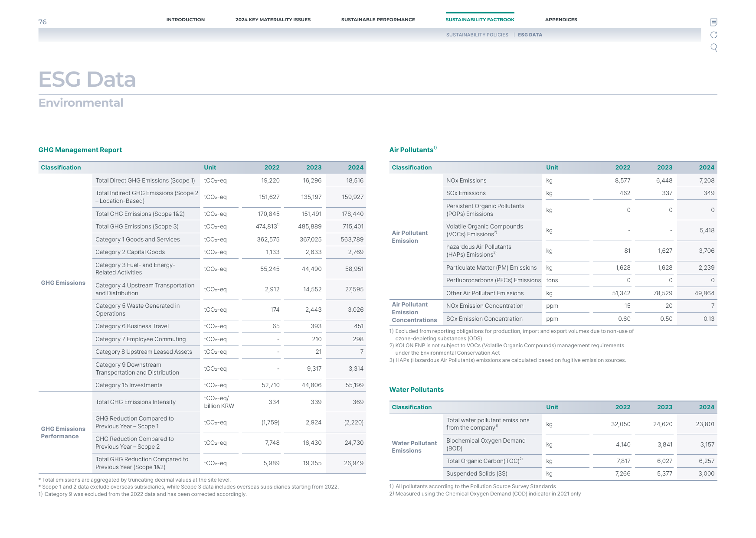This screenshot has width=756, height=538.
Task: Select the ESG Data sub-link
Action: tap(530, 35)
